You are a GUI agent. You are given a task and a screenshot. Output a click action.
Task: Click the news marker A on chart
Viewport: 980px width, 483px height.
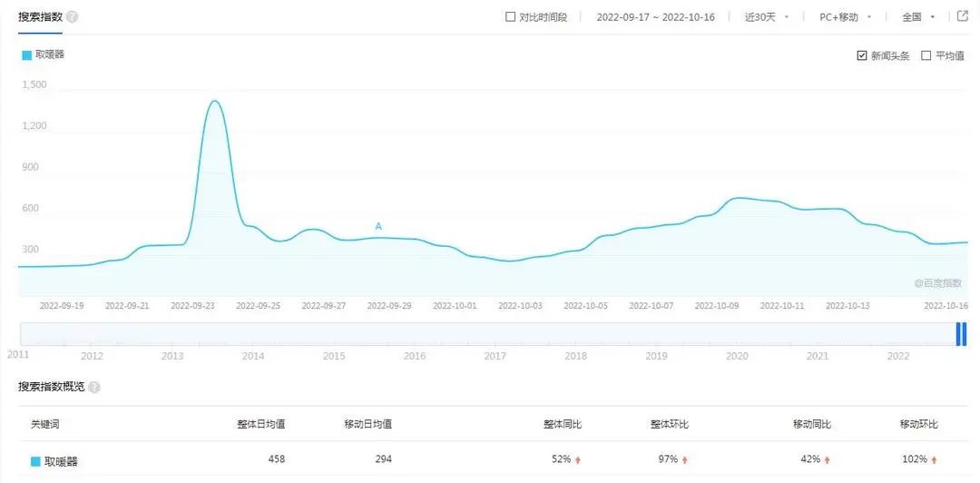click(378, 226)
